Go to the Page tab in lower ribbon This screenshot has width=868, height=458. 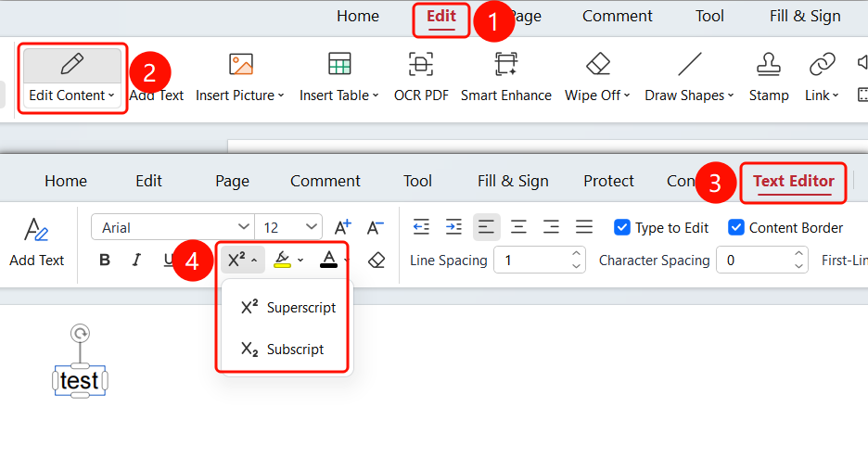(x=232, y=182)
